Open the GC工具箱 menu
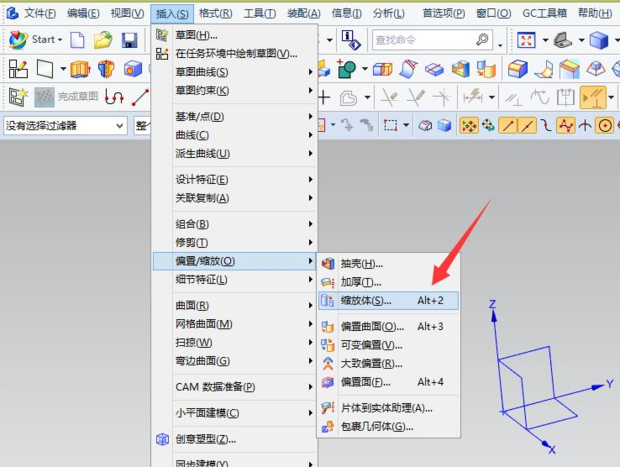 544,14
